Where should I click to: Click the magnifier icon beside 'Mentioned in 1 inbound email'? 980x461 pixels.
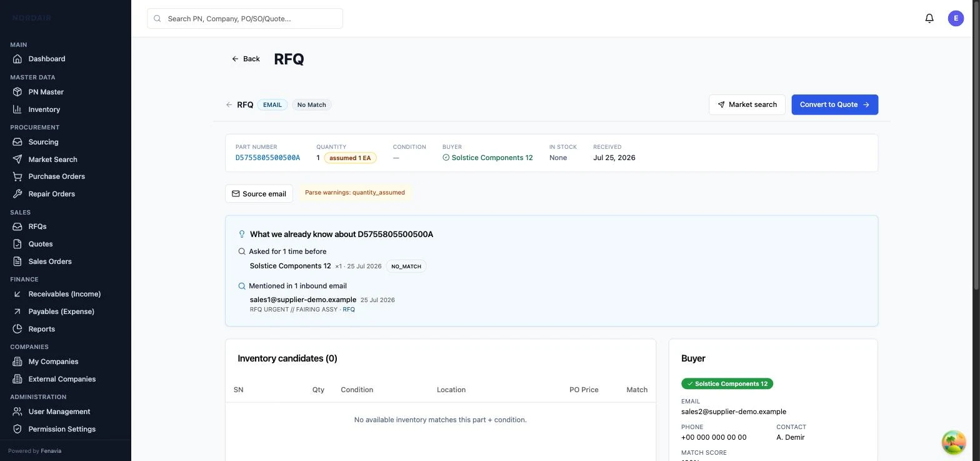[x=242, y=286]
